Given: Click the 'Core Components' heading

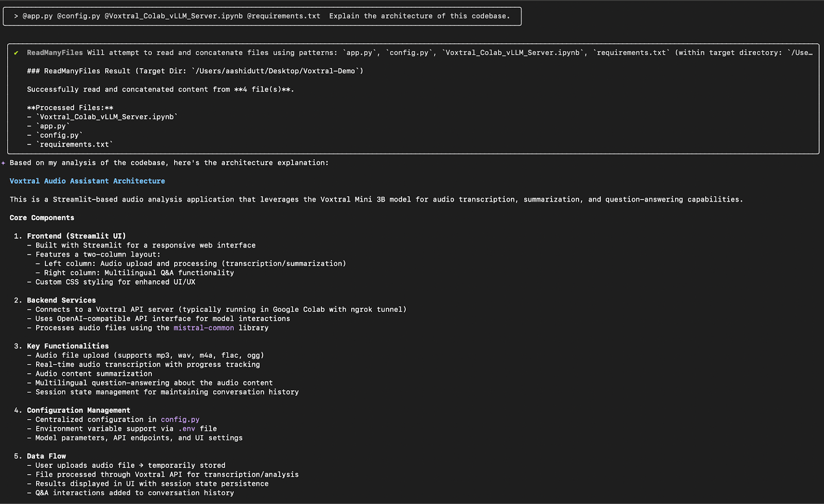Looking at the screenshot, I should (42, 218).
